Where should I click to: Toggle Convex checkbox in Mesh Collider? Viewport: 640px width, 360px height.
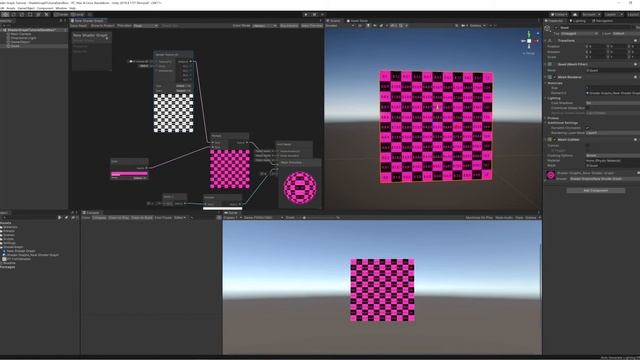click(x=588, y=145)
